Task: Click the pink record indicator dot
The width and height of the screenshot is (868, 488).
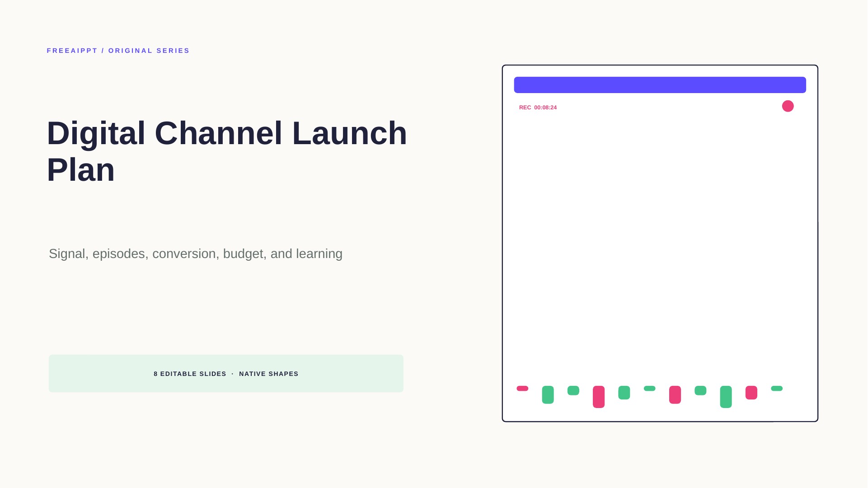Action: (x=788, y=106)
